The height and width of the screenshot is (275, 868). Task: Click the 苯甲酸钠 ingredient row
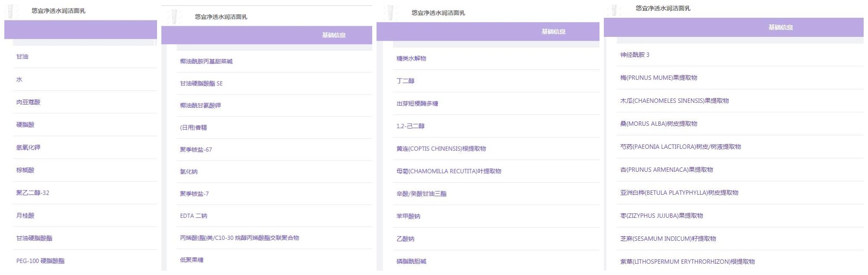pos(408,216)
